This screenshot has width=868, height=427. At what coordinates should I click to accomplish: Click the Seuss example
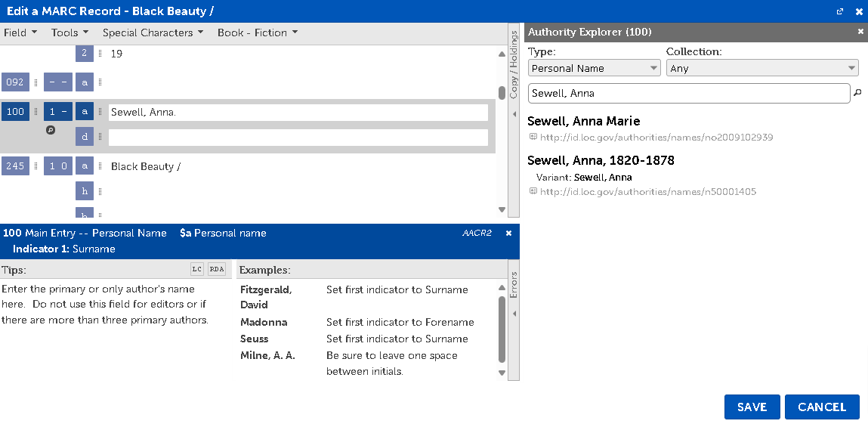coord(254,339)
